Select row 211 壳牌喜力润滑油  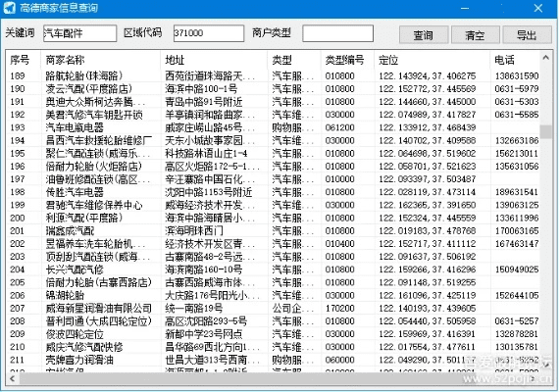[x=274, y=360]
